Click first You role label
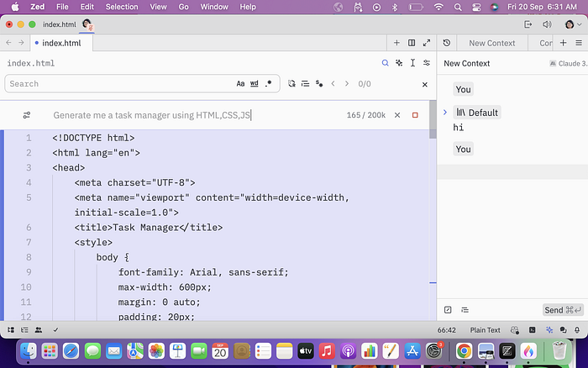This screenshot has width=588, height=368. tap(463, 89)
